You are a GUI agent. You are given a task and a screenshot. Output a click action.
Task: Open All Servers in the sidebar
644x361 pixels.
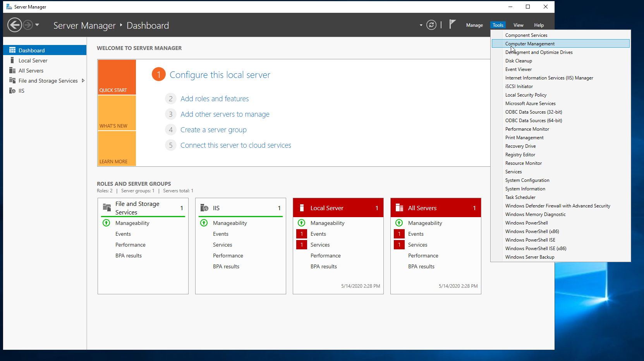[x=45, y=71]
